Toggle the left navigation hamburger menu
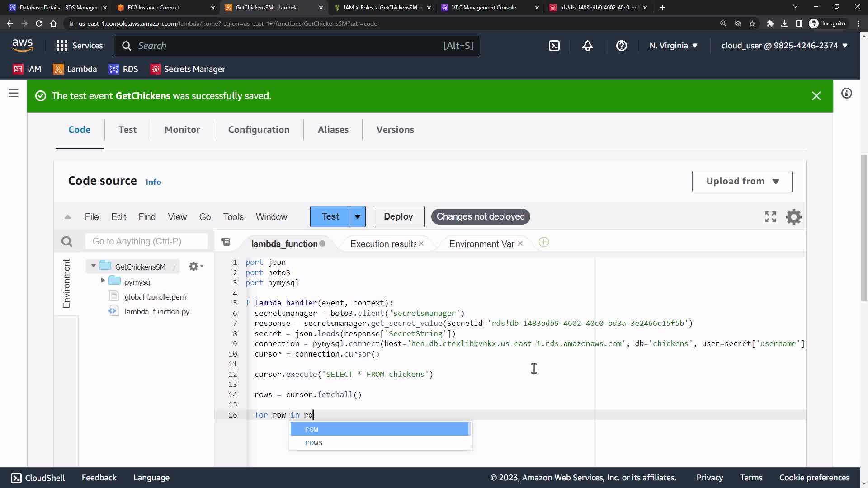 [14, 94]
